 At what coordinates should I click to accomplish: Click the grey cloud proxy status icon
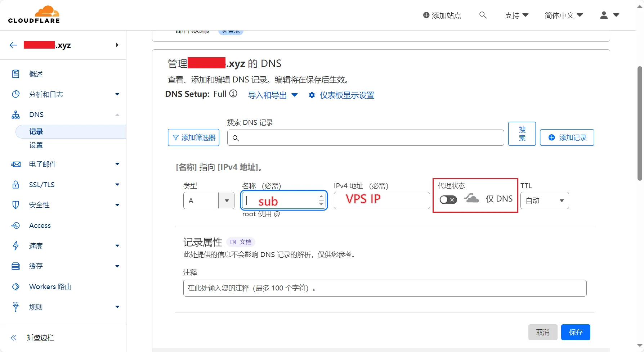(471, 198)
